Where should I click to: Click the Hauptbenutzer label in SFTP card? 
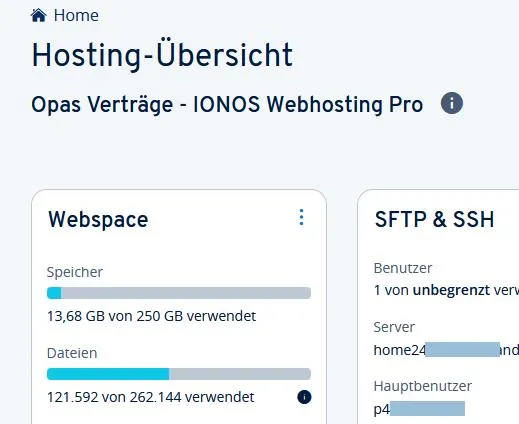423,386
